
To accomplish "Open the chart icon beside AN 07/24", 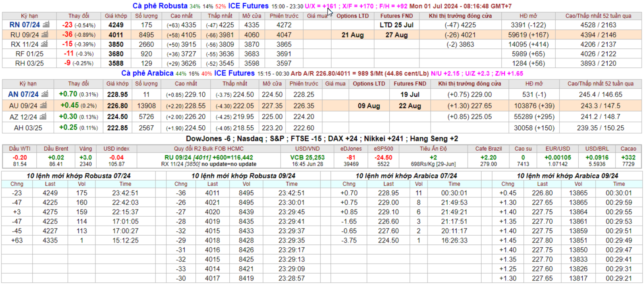I will pos(45,94).
